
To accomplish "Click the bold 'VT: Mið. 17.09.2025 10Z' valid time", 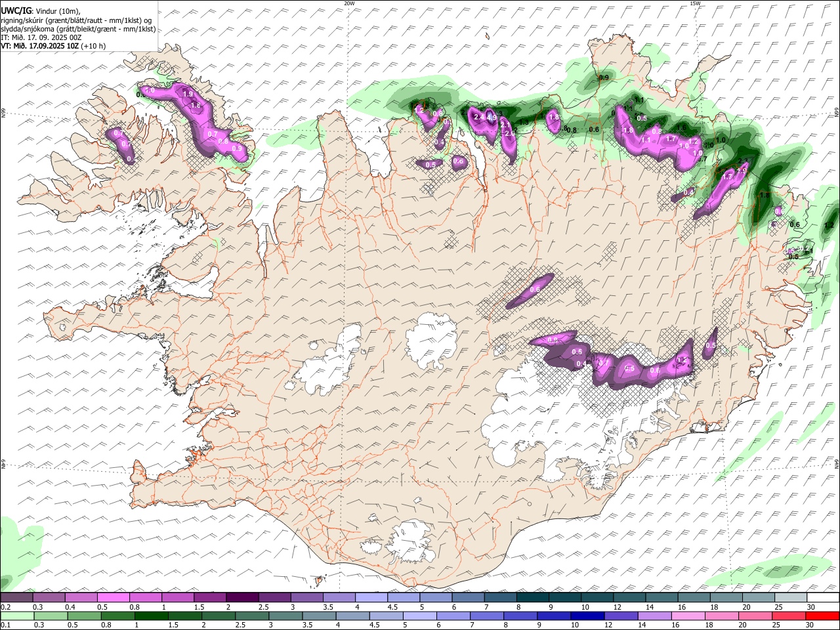I will 40,46.
